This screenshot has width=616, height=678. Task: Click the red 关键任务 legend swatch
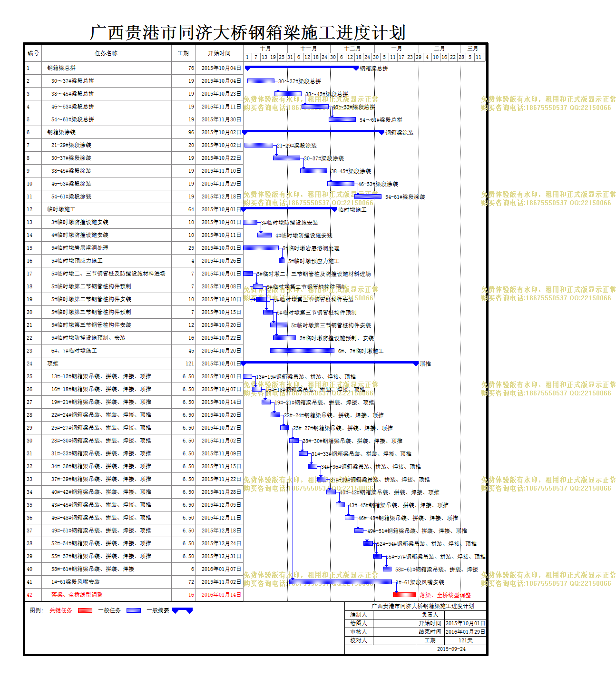pos(85,610)
